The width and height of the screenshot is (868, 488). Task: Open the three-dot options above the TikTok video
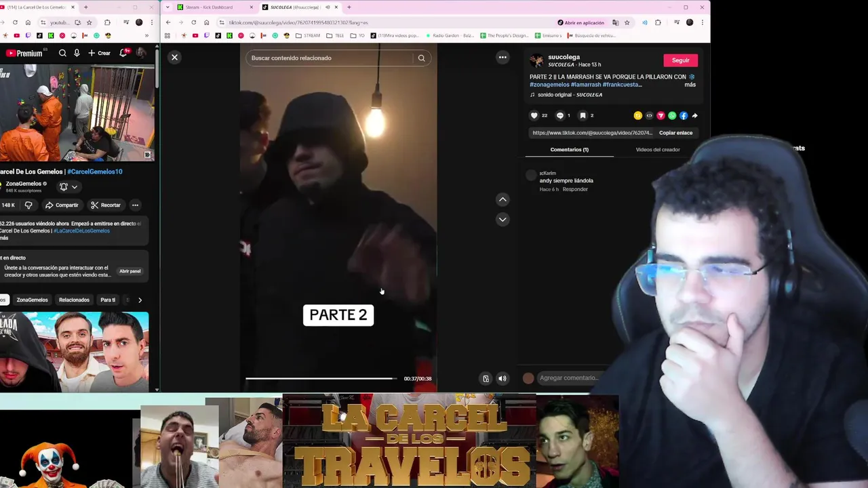502,58
